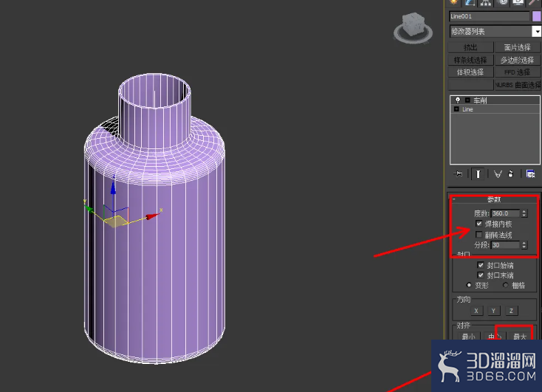Open the Display command panel tab
The image size is (542, 392).
tap(518, 2)
